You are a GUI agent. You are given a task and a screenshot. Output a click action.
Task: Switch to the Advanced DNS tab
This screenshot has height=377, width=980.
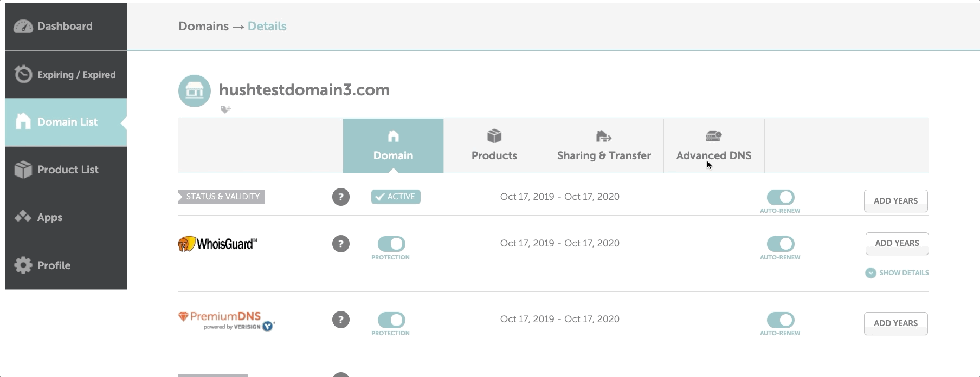(x=713, y=146)
